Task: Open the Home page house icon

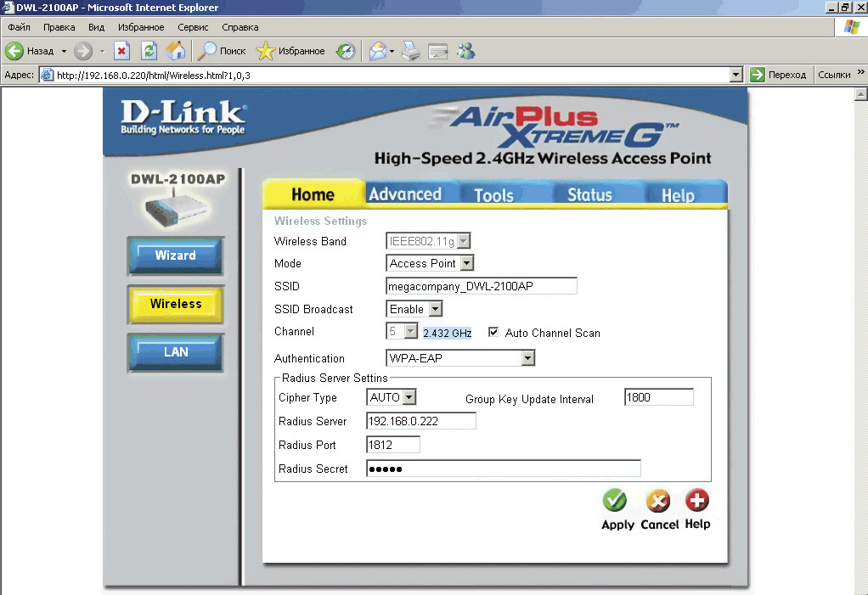Action: pyautogui.click(x=176, y=52)
